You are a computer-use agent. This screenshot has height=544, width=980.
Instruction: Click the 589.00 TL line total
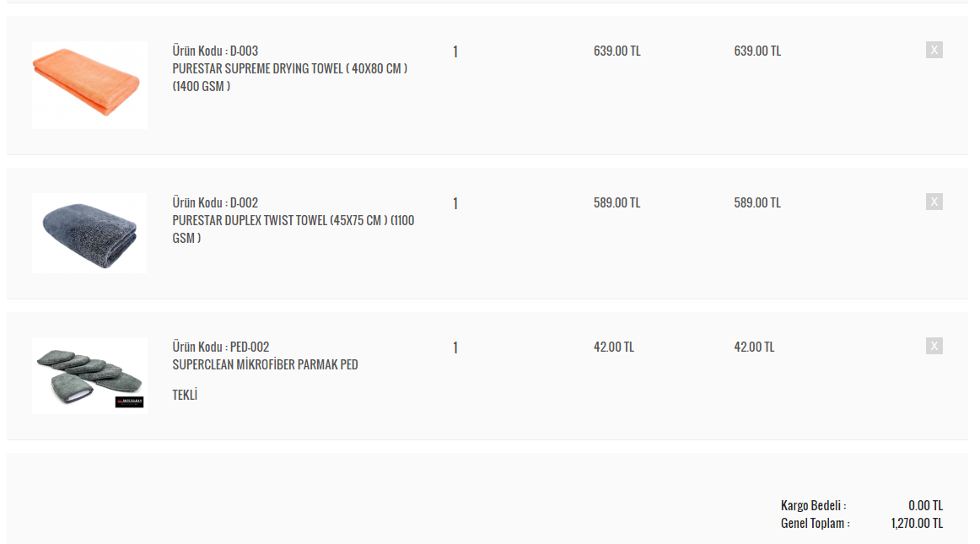[757, 202]
